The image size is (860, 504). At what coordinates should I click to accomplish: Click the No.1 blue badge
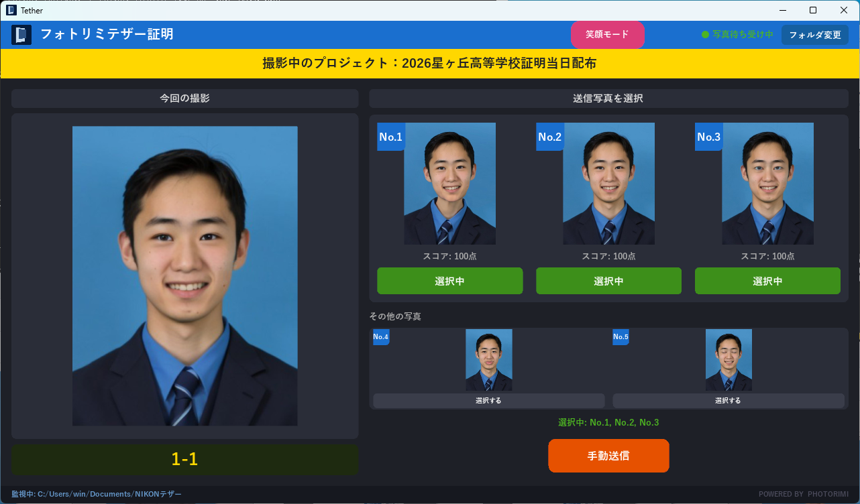pos(391,137)
